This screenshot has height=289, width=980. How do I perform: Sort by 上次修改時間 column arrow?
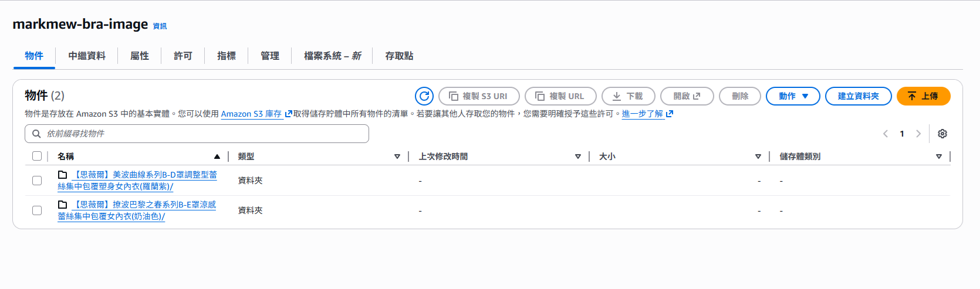click(x=578, y=157)
